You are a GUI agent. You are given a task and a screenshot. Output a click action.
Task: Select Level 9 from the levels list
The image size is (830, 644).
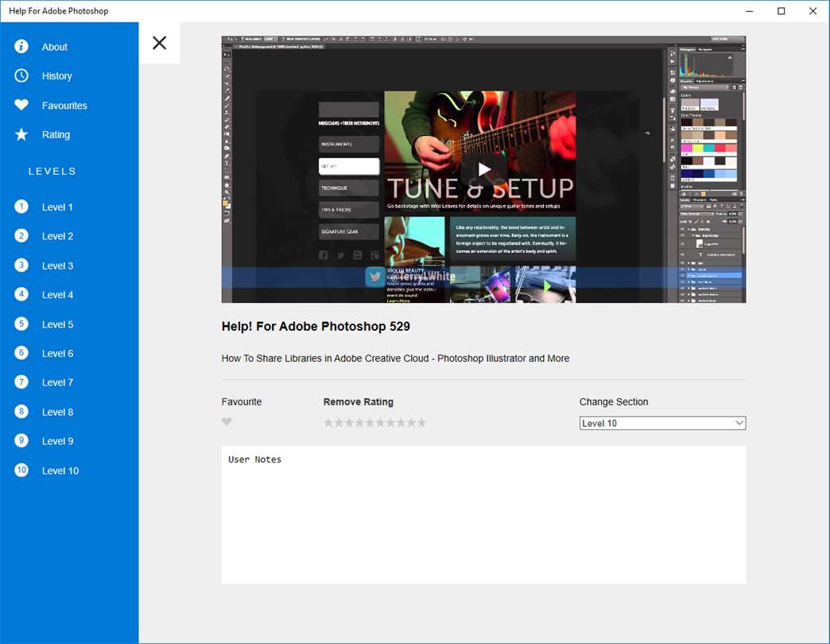click(x=57, y=441)
